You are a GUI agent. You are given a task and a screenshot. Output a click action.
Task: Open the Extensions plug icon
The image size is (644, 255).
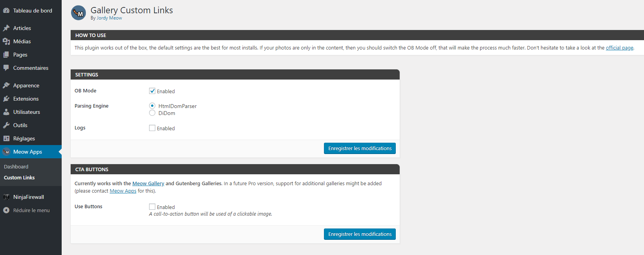[x=6, y=99]
